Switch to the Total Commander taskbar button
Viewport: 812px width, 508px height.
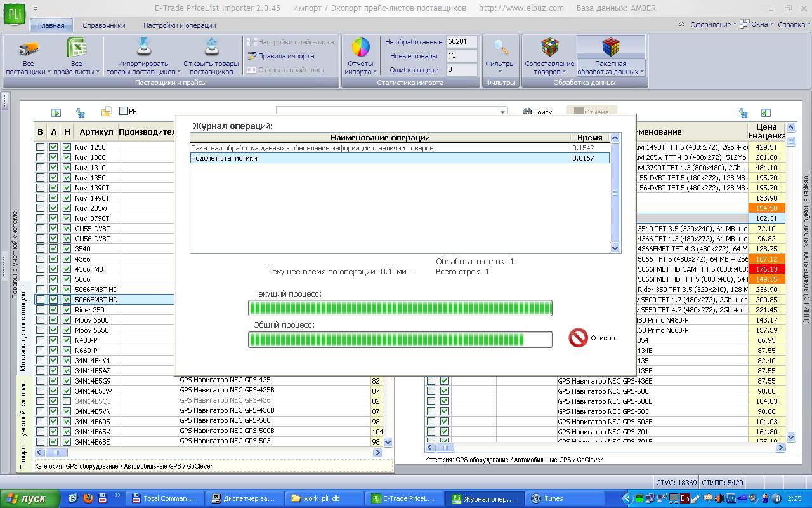tap(165, 498)
